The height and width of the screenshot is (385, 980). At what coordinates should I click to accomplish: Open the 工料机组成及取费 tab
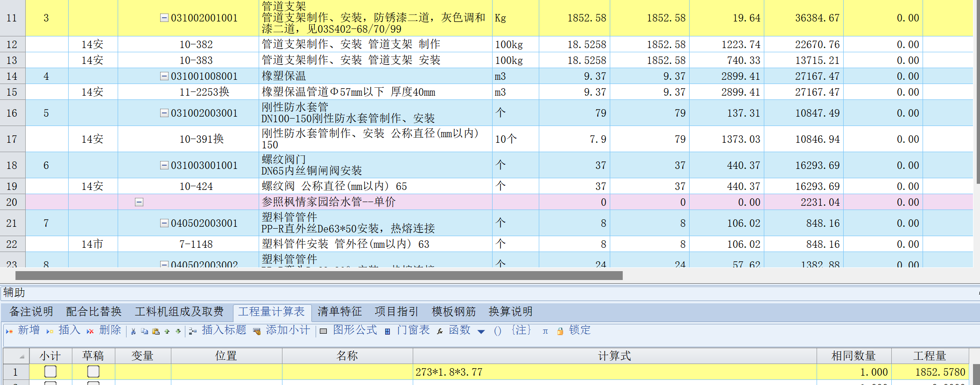coord(179,312)
